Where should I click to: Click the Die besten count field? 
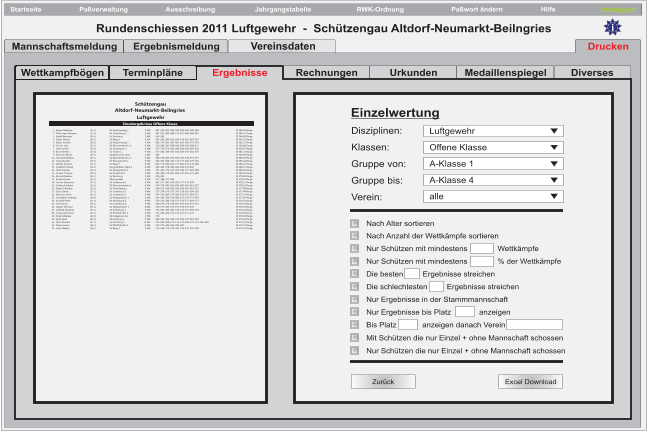click(412, 274)
